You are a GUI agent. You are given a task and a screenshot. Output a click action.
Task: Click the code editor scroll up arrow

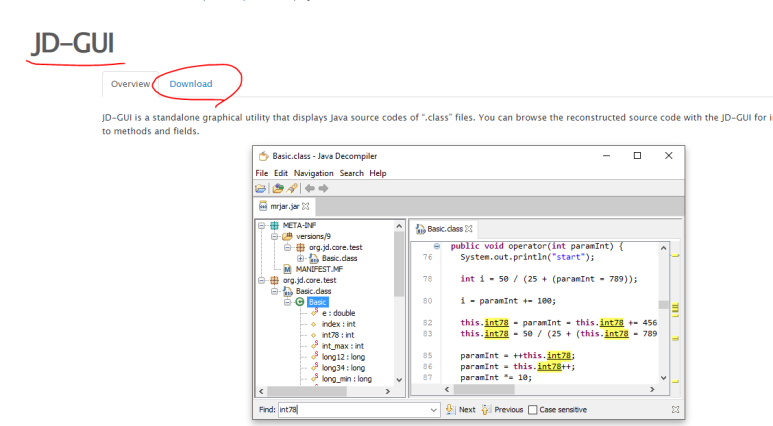point(664,248)
